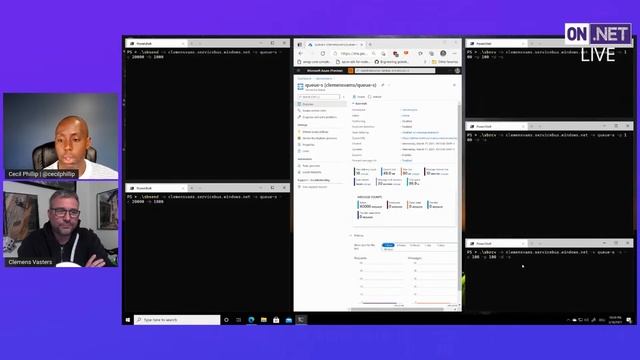The height and width of the screenshot is (360, 640).
Task: Open tab dropdown in top-left PowerShell window
Action: tap(200, 43)
